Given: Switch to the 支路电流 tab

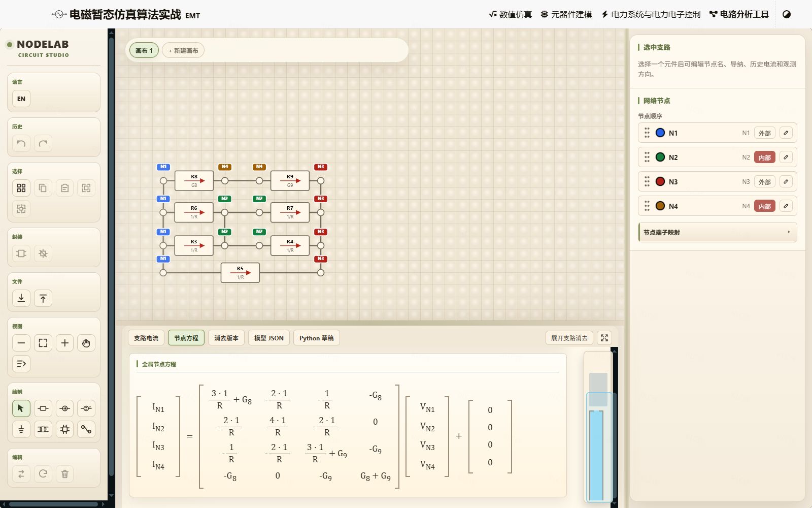Looking at the screenshot, I should [146, 338].
